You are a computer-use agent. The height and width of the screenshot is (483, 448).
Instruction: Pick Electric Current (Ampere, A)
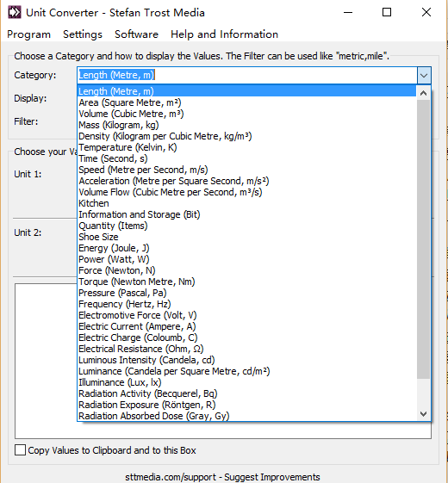(x=246, y=326)
